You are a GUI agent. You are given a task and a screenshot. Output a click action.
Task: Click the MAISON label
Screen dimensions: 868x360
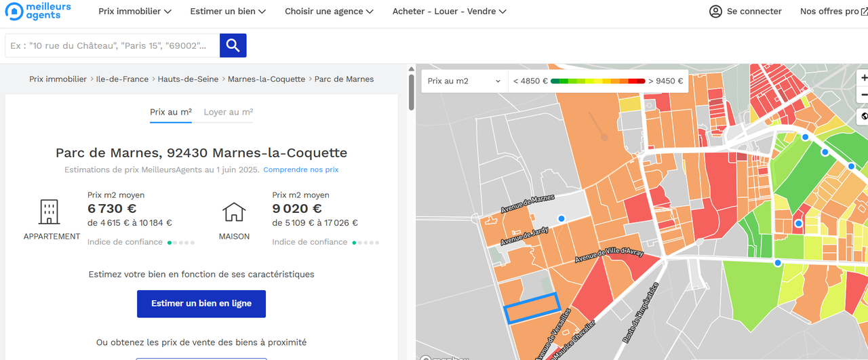tap(234, 237)
